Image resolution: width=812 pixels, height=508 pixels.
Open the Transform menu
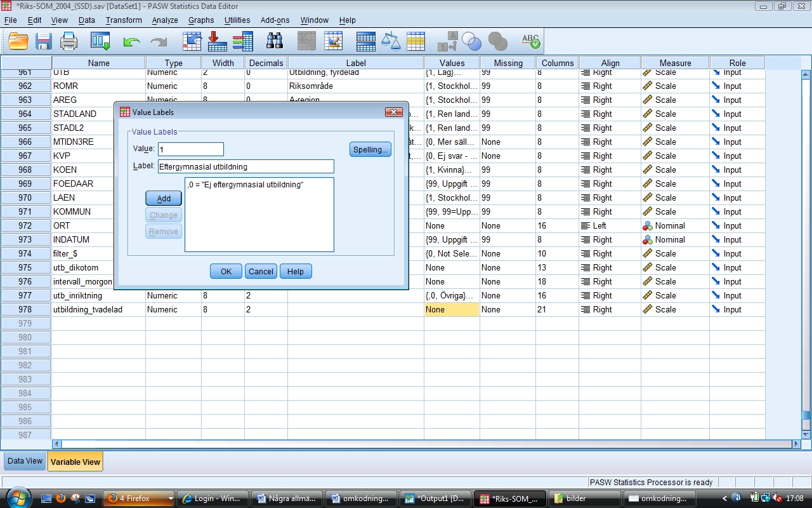pyautogui.click(x=124, y=20)
